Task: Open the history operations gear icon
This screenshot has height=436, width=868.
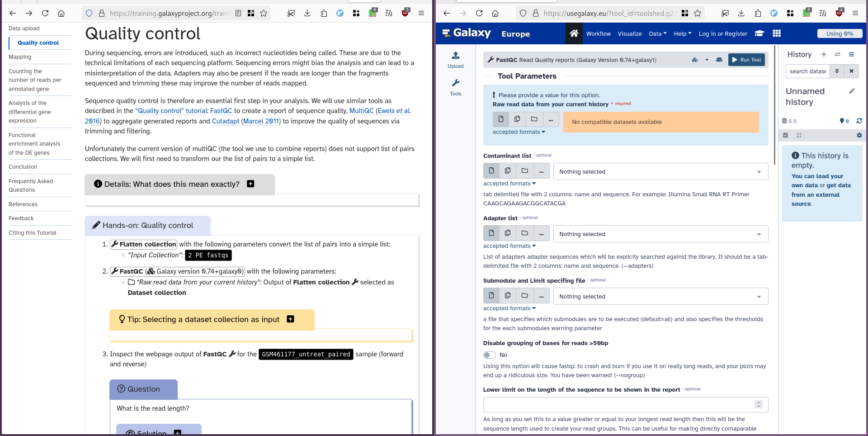Action: tap(859, 135)
